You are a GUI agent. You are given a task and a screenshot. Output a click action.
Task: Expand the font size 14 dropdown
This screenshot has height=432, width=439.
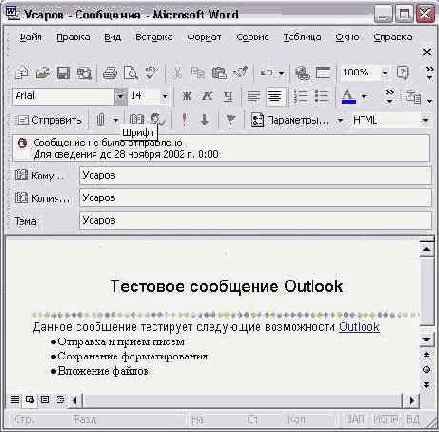165,96
